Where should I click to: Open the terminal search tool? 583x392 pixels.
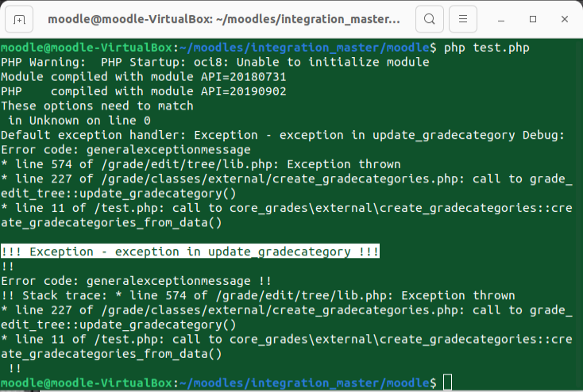point(430,19)
